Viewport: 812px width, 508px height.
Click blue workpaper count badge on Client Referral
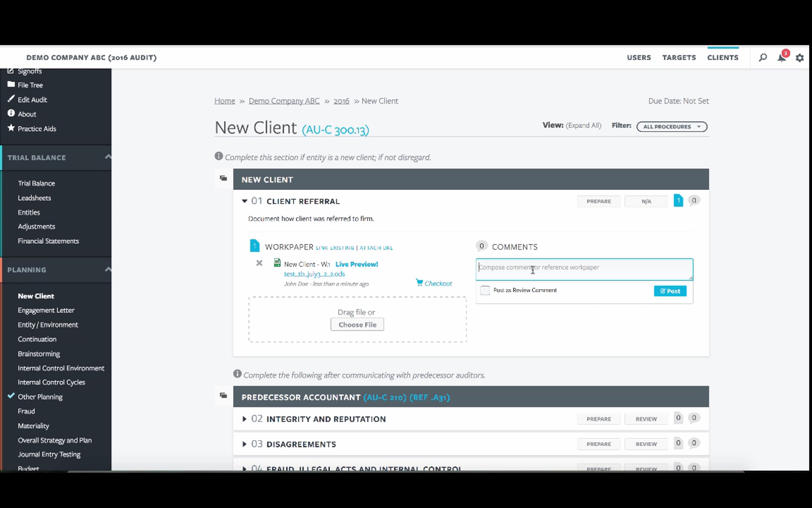click(x=678, y=200)
